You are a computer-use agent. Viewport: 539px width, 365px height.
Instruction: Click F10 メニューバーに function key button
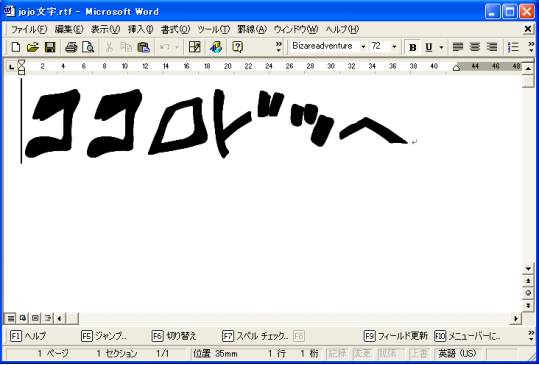coord(468,336)
